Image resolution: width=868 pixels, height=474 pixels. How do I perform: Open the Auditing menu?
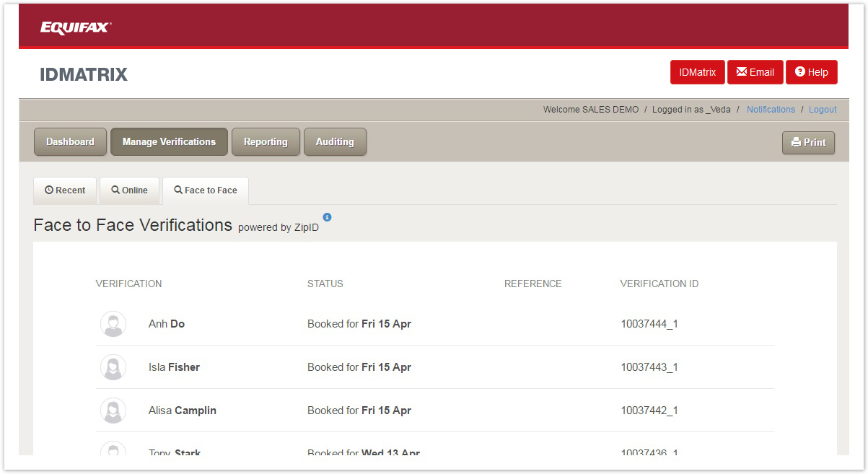[335, 141]
